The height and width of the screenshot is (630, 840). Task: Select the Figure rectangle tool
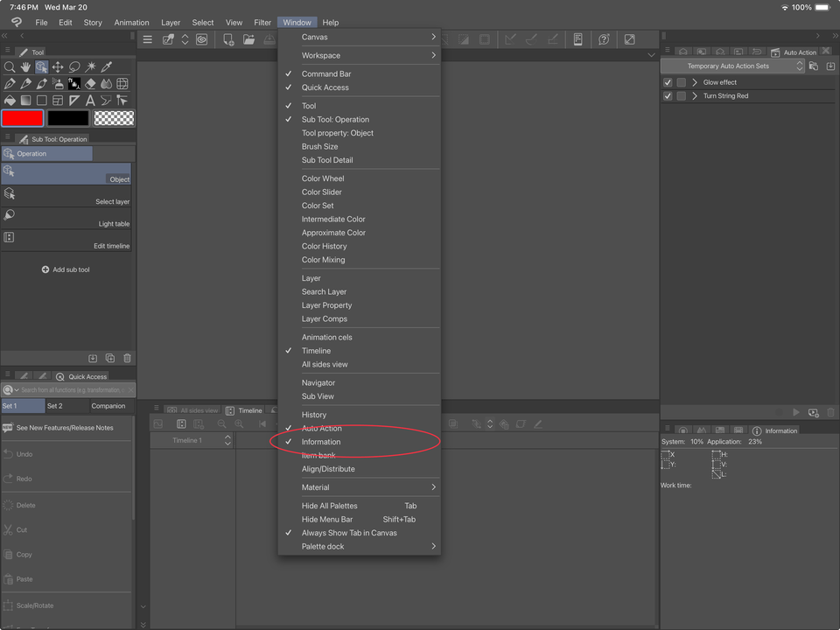[42, 100]
